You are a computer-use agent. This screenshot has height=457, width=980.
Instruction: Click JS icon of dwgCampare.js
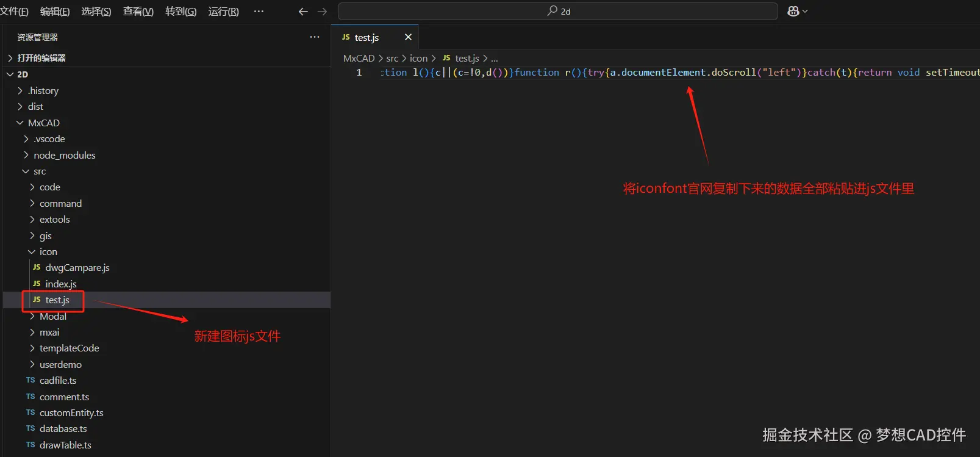tap(37, 267)
